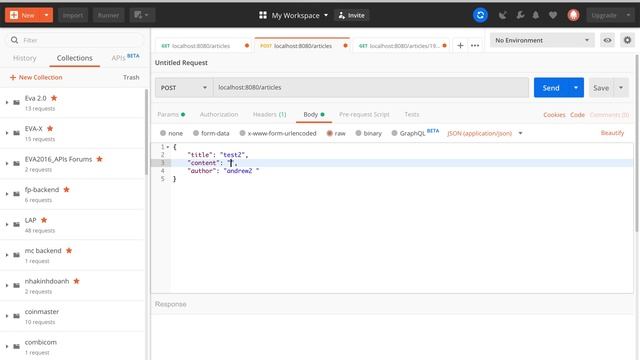Toggle the star on nhakinhdoanh
Screen dimensions: 640x360
76,281
